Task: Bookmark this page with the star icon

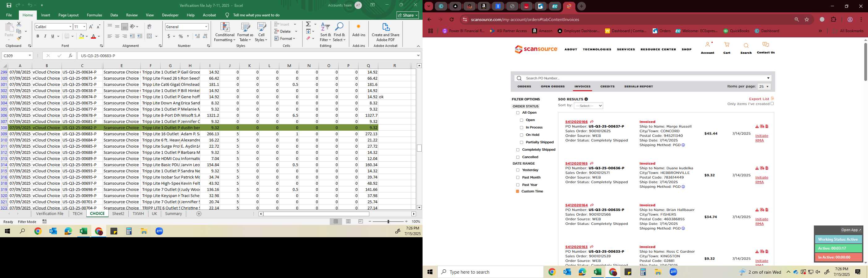Action: tap(807, 19)
